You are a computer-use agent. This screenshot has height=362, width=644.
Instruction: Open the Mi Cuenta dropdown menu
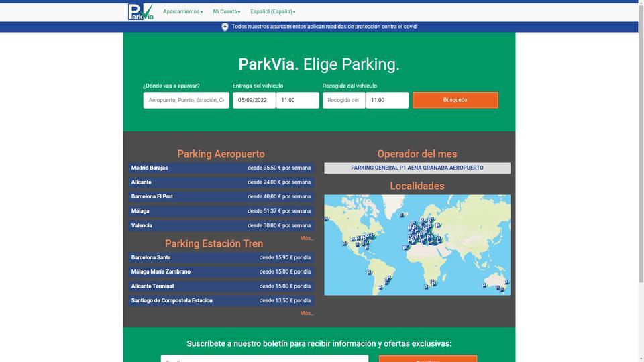(226, 11)
